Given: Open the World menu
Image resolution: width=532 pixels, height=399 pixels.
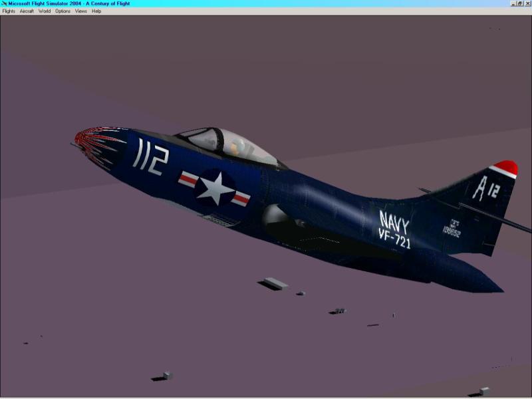Looking at the screenshot, I should [45, 11].
